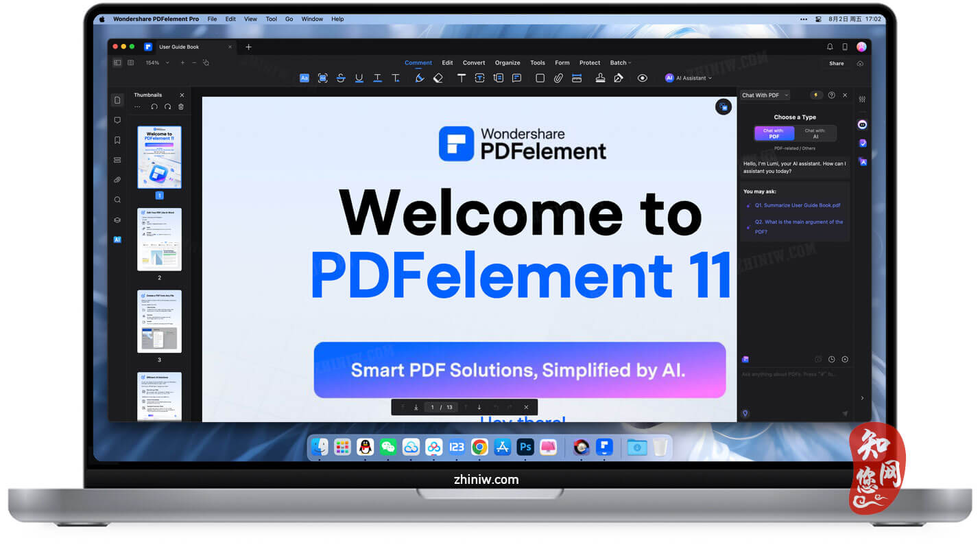Switch to the Convert tab
980x547 pixels.
point(474,62)
